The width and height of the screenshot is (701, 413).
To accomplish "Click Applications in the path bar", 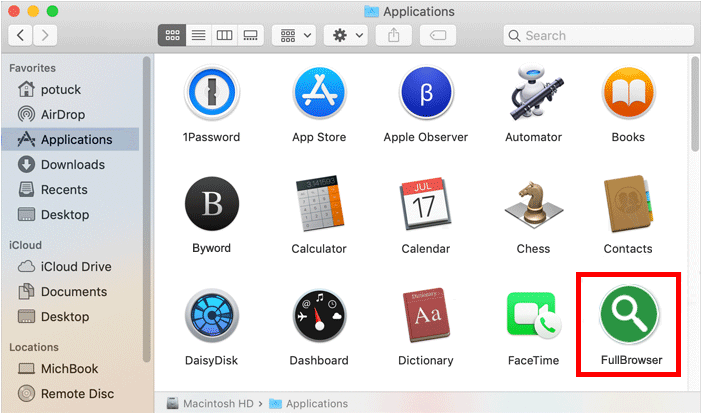I will click(x=308, y=404).
